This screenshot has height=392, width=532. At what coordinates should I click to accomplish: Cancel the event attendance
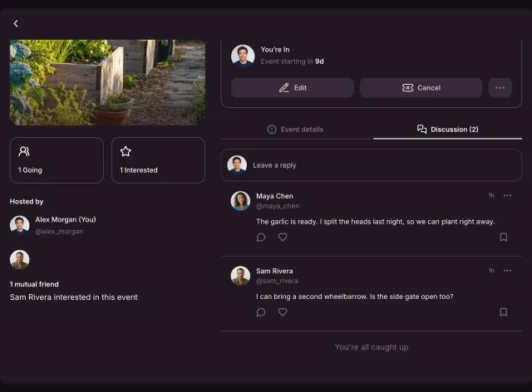[421, 88]
